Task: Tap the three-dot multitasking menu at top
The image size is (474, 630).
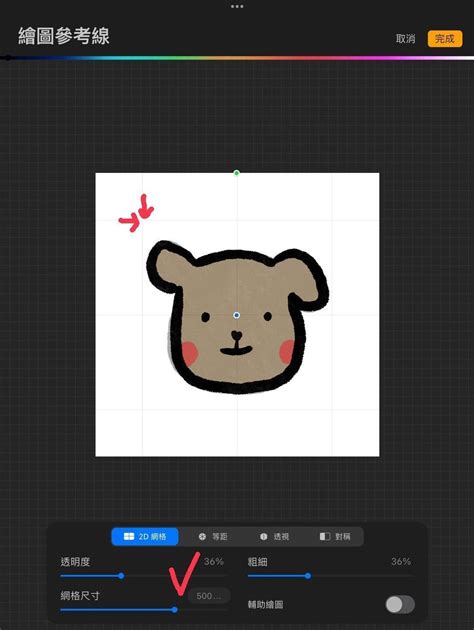Action: 237,6
